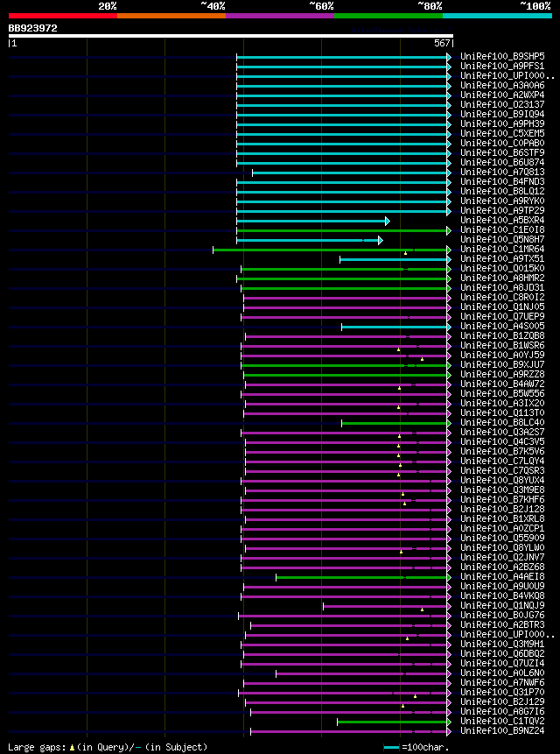Click the orange ~40% identity legend segment

171,16
